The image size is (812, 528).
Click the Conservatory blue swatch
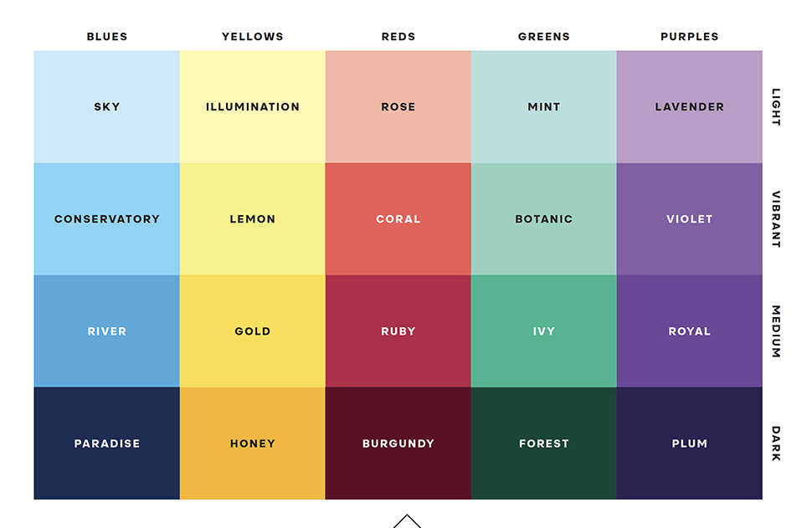[106, 218]
